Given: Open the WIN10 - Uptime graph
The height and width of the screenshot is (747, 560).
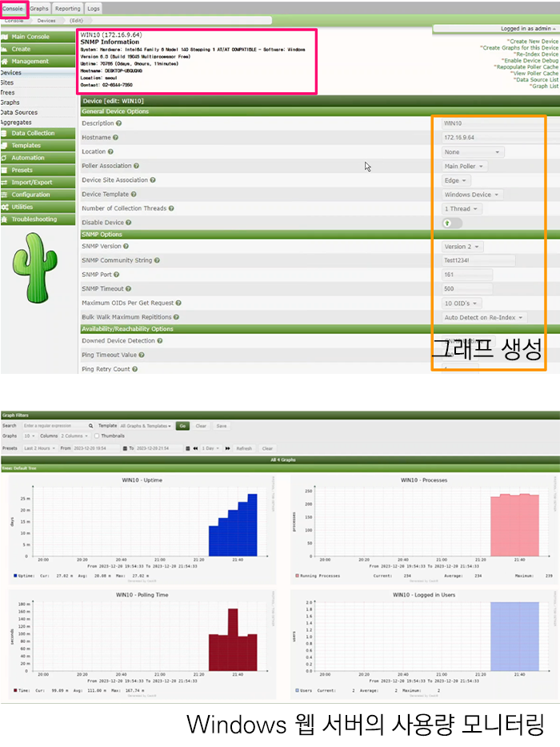Looking at the screenshot, I should click(x=142, y=528).
